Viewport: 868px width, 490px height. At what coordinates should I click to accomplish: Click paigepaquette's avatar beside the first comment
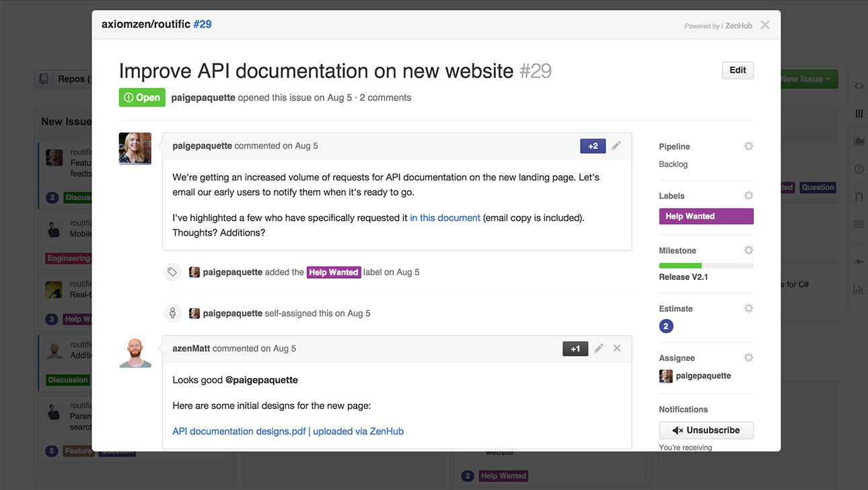tap(135, 149)
